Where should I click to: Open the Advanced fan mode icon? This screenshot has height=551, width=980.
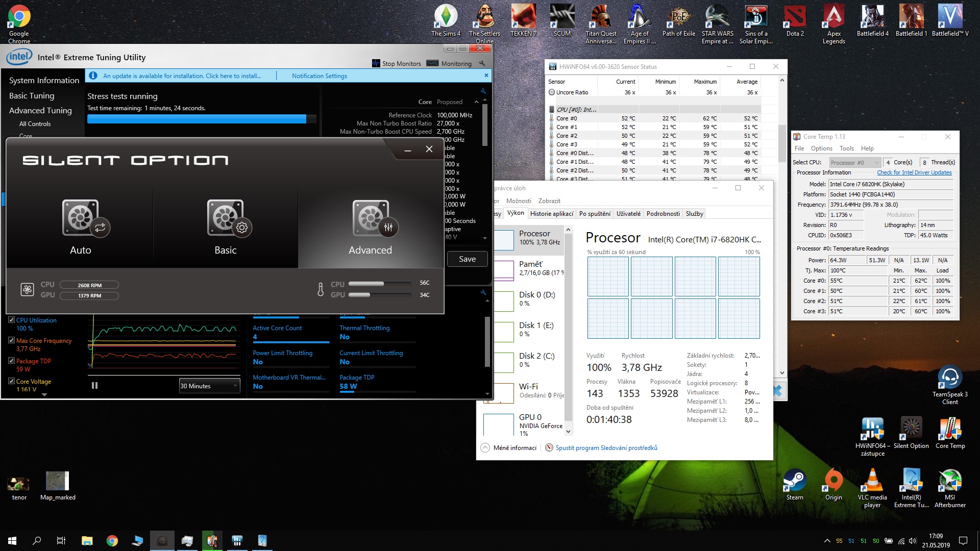371,218
